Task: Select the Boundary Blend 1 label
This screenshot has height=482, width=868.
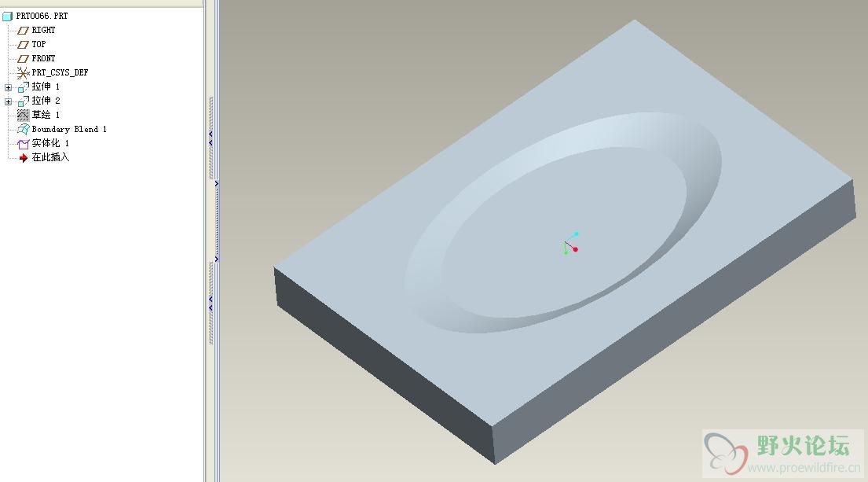Action: [x=69, y=129]
